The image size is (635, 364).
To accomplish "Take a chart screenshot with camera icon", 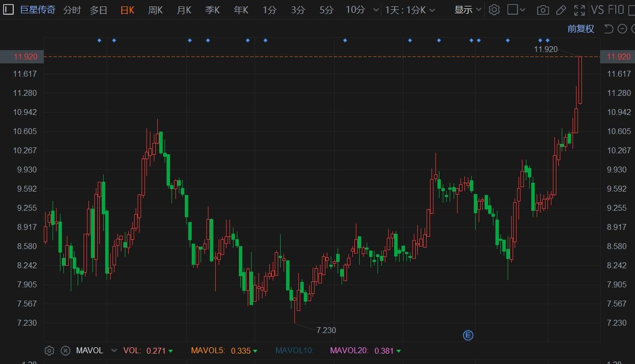I will point(543,10).
